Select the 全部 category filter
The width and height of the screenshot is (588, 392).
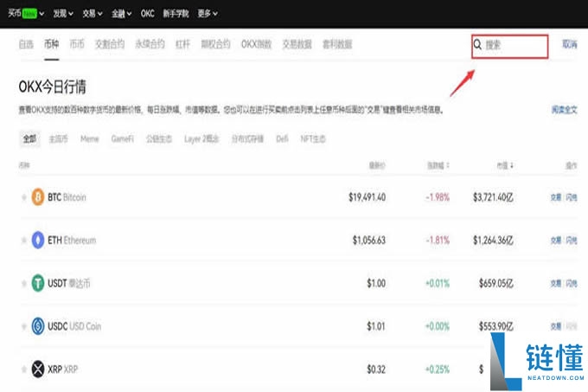29,138
